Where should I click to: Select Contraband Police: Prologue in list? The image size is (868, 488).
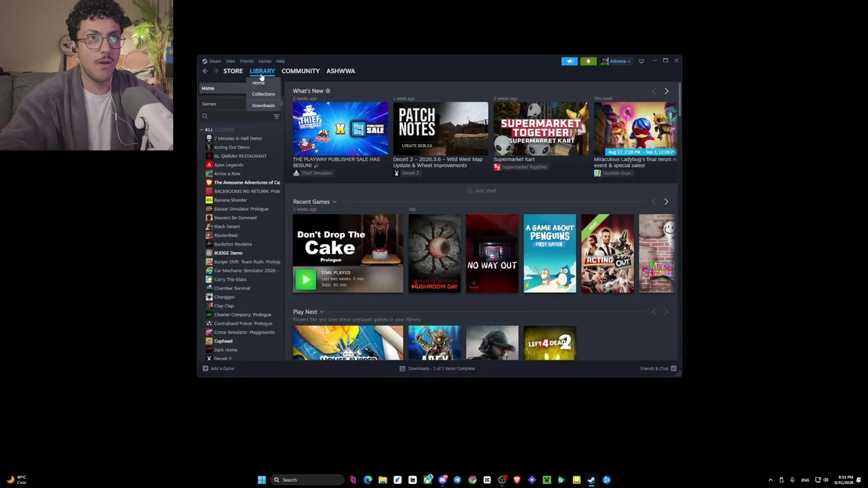(243, 323)
